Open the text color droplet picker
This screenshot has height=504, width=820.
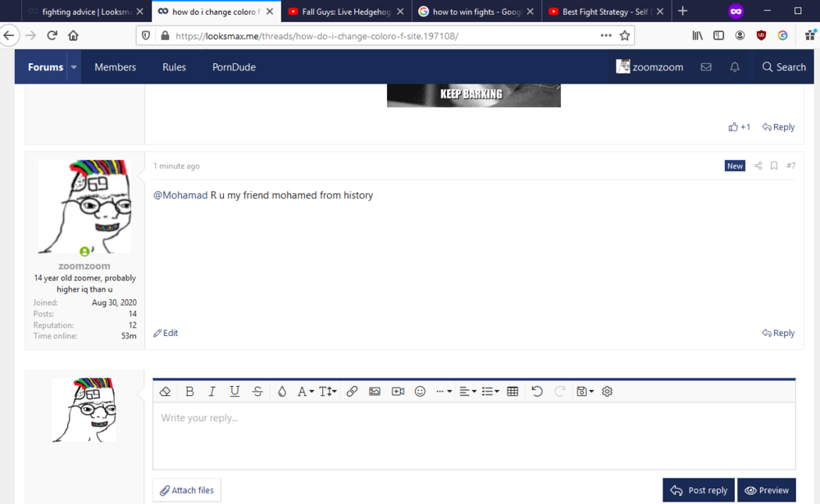click(282, 391)
